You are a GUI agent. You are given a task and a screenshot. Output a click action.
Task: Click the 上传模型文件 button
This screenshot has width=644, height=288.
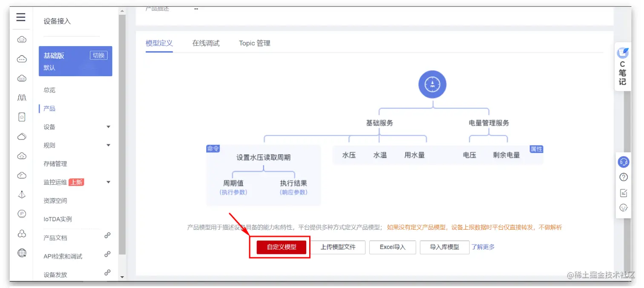click(x=338, y=247)
